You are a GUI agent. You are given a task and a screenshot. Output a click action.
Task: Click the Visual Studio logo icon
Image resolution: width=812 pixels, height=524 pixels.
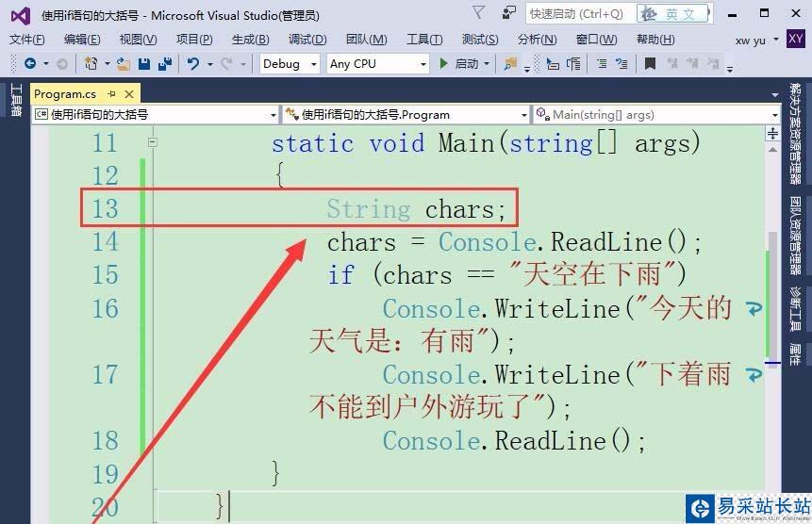(21, 16)
